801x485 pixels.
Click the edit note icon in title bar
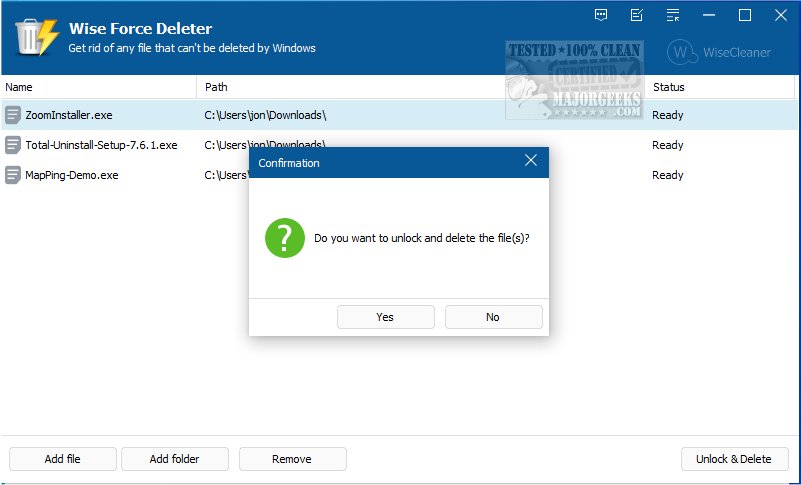(637, 15)
